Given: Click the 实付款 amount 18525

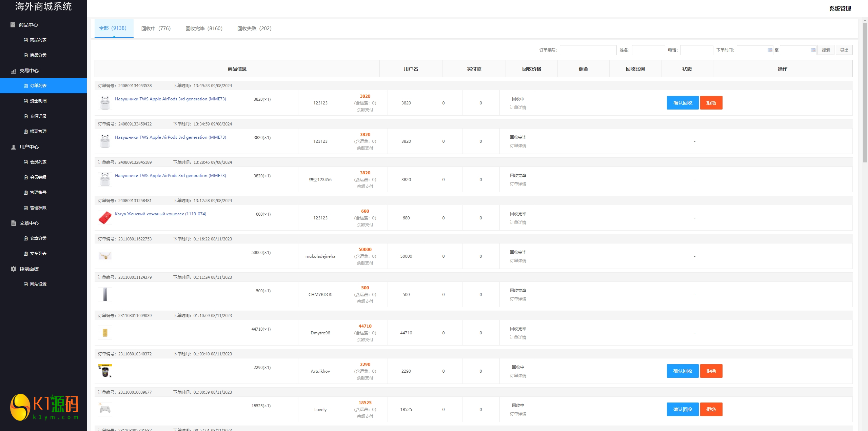Looking at the screenshot, I should point(365,403).
